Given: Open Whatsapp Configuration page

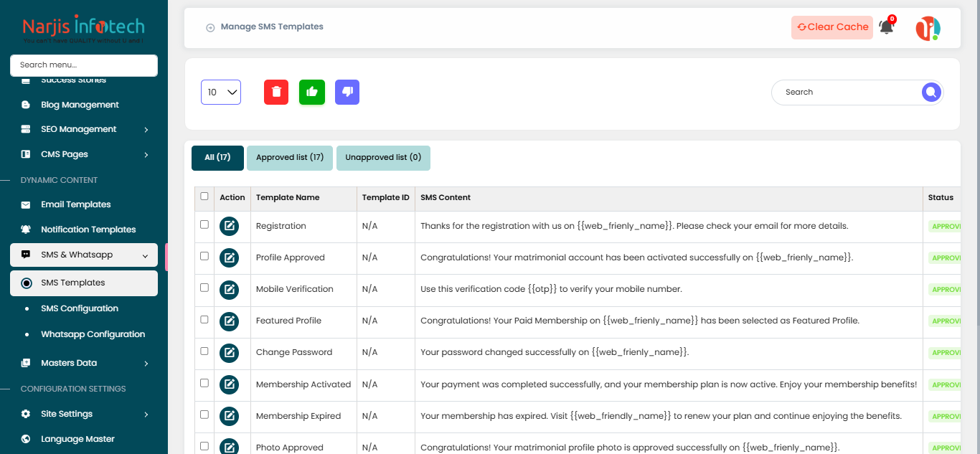Looking at the screenshot, I should tap(93, 334).
